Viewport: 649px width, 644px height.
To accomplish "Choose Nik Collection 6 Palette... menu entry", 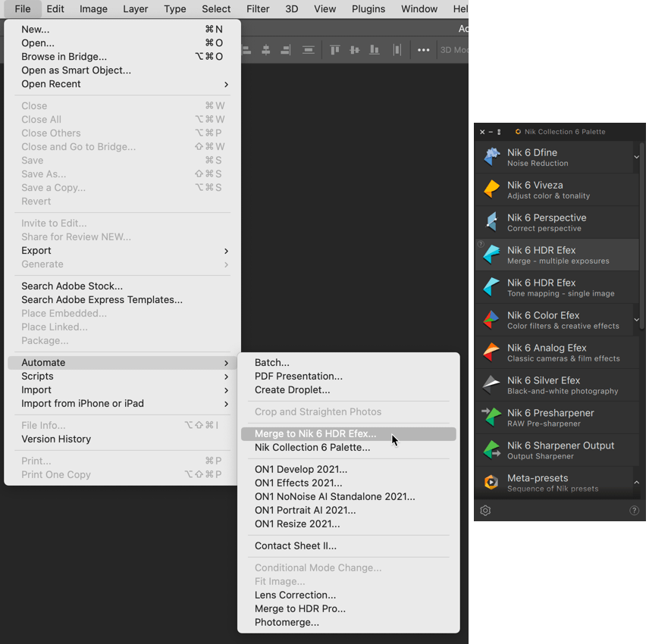I will (349, 448).
